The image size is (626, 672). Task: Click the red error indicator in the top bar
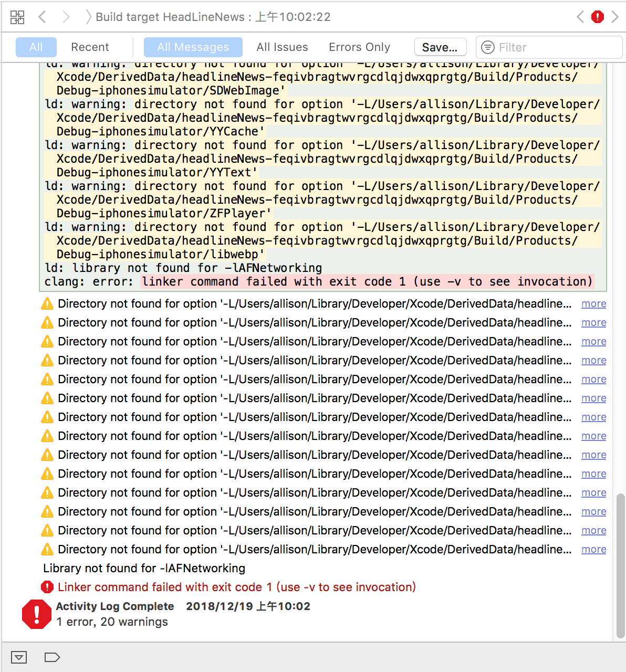click(x=598, y=17)
